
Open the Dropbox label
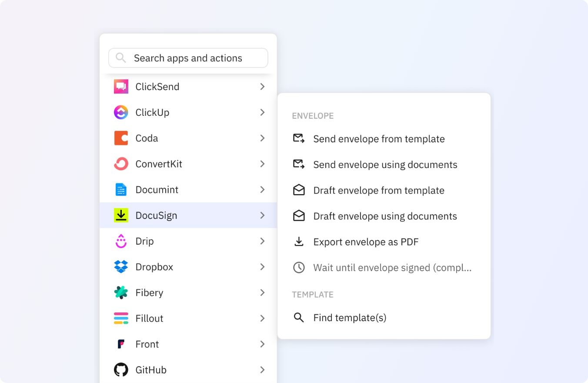[x=154, y=267]
